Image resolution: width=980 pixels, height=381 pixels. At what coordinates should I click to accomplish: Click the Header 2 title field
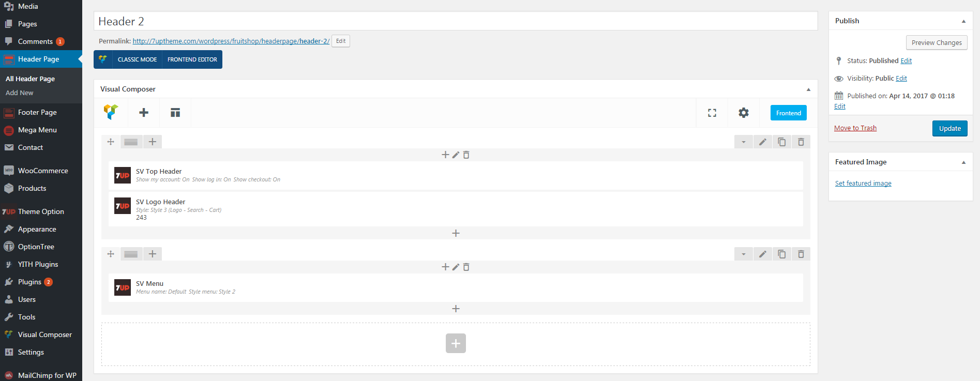456,21
